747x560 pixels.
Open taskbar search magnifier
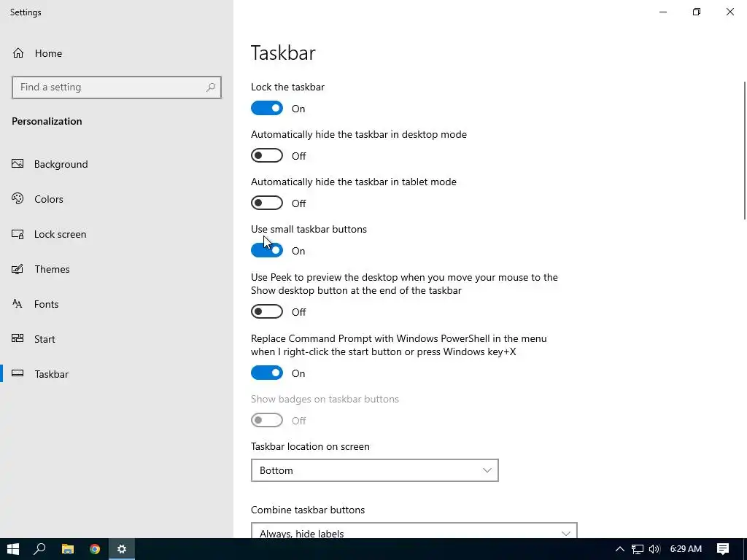[39, 549]
